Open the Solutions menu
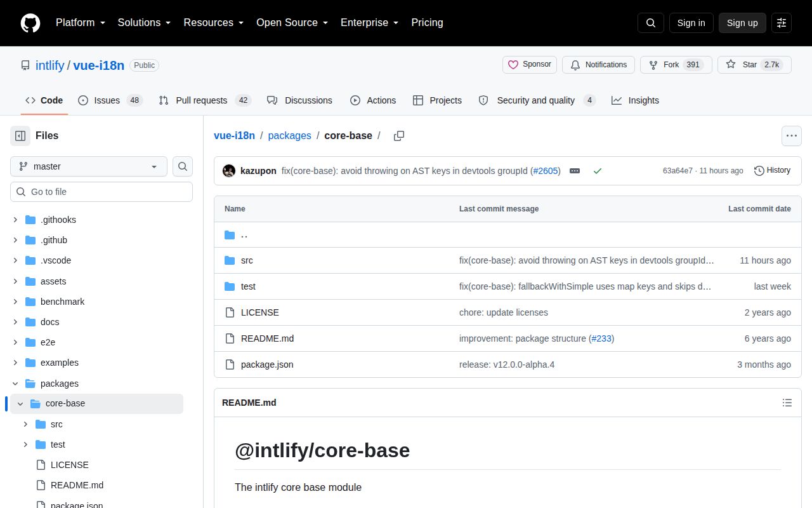 pos(144,23)
